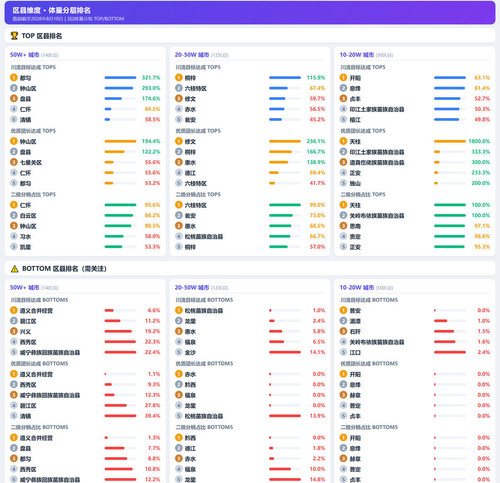
Task: Click the orange progress bar in the 1800.0% row
Action: (450, 141)
